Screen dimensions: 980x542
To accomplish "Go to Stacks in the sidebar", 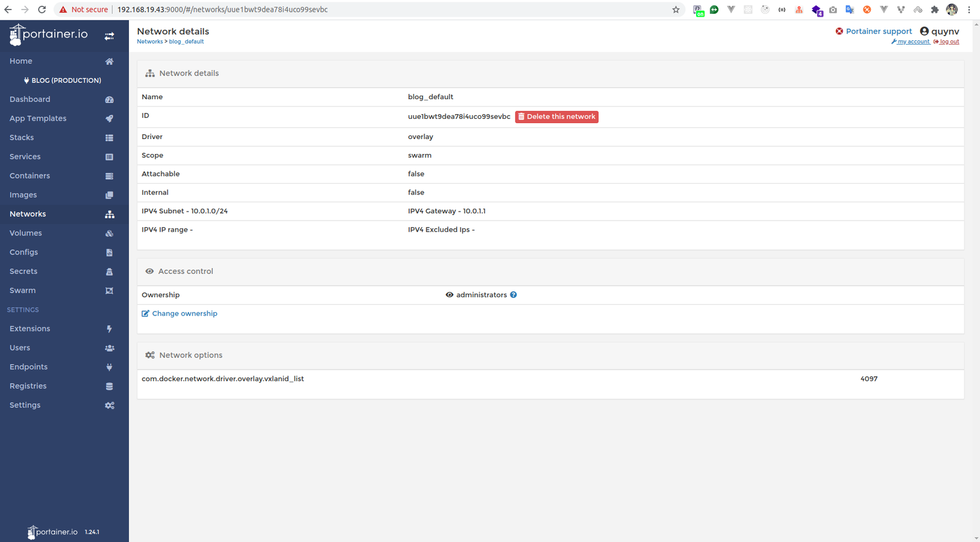I will [x=21, y=137].
